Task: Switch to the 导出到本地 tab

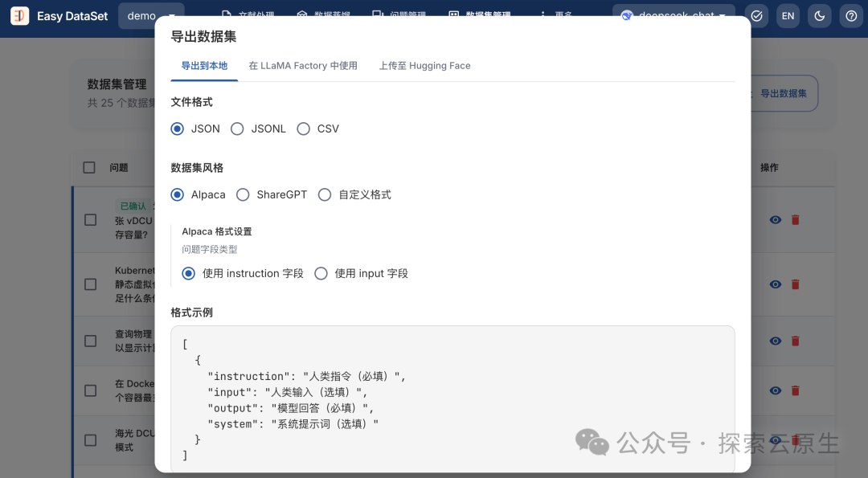Action: (x=204, y=66)
